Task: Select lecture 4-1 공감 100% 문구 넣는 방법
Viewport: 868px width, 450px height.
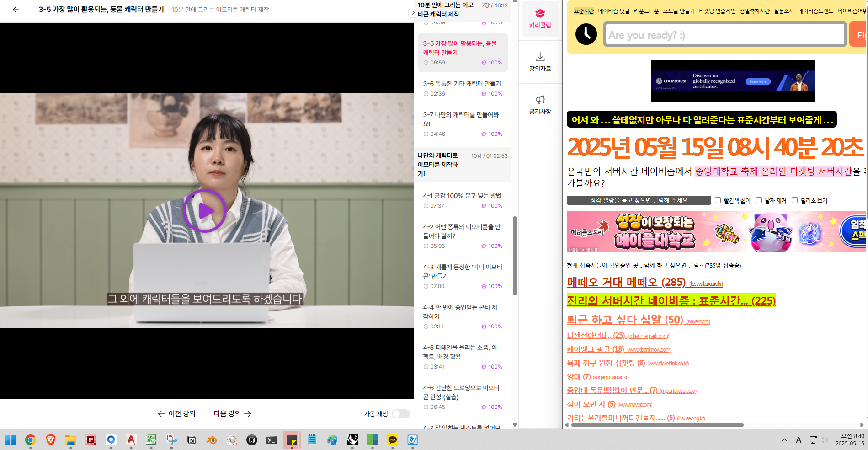Action: tap(463, 200)
